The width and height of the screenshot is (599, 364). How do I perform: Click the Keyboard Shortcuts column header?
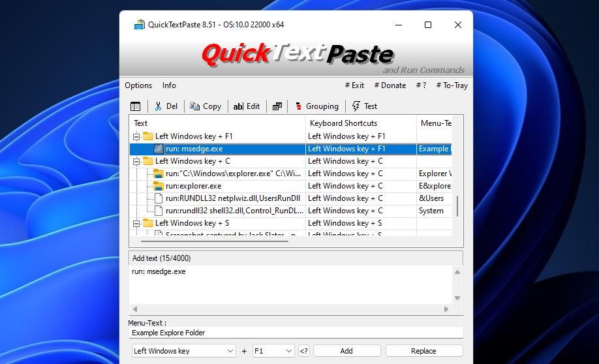coord(361,123)
